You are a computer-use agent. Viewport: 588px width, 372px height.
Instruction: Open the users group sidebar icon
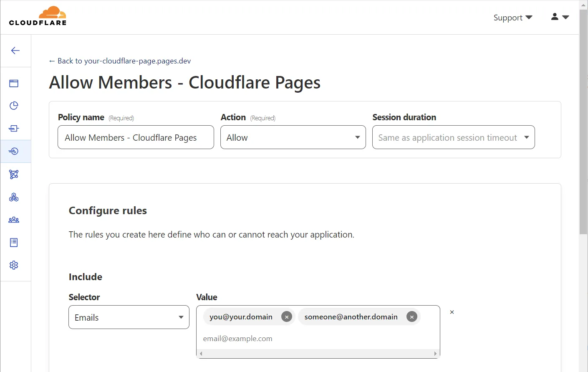[x=14, y=220]
